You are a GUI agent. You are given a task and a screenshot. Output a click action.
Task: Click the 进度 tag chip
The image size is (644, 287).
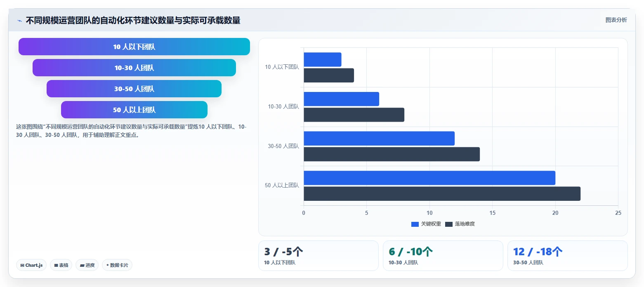coord(87,265)
